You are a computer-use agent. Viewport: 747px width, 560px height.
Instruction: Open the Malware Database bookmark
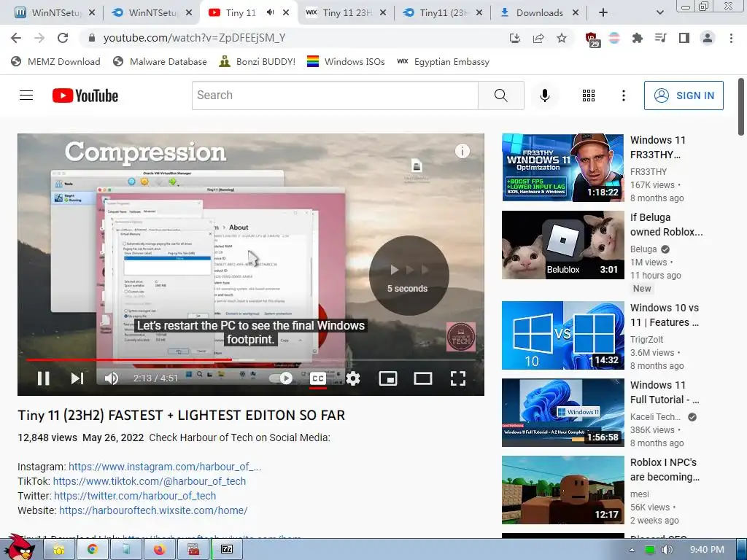click(x=160, y=61)
